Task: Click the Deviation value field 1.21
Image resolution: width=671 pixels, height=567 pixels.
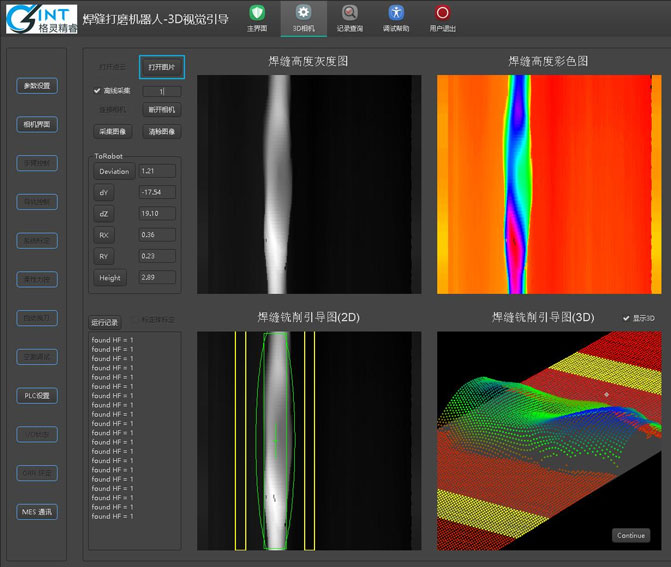Action: [157, 171]
